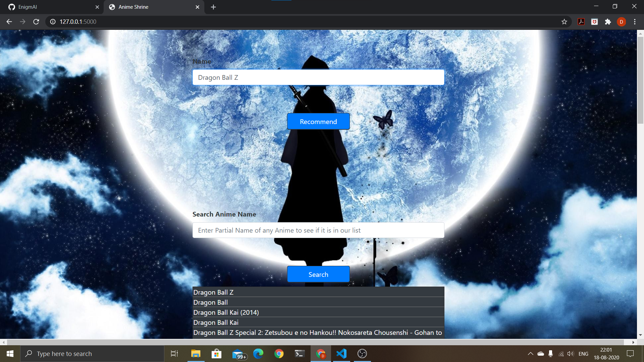The image size is (644, 362).
Task: Show hidden system tray icons
Action: (530, 354)
